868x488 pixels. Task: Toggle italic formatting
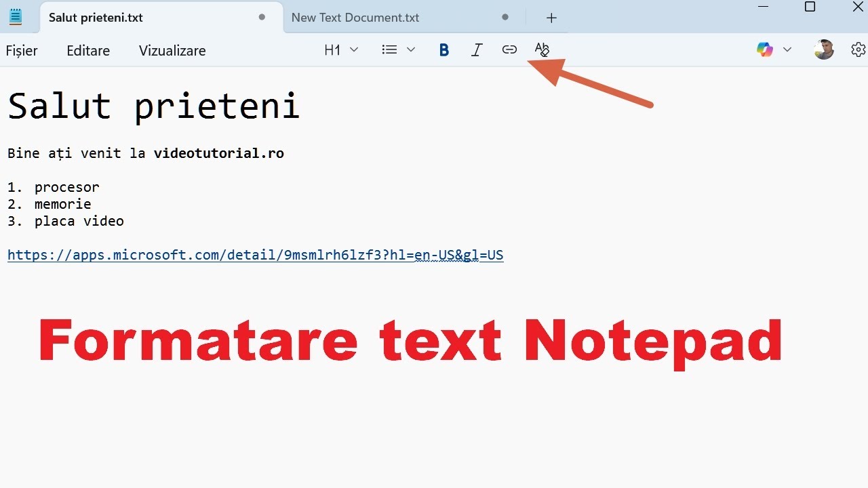477,50
